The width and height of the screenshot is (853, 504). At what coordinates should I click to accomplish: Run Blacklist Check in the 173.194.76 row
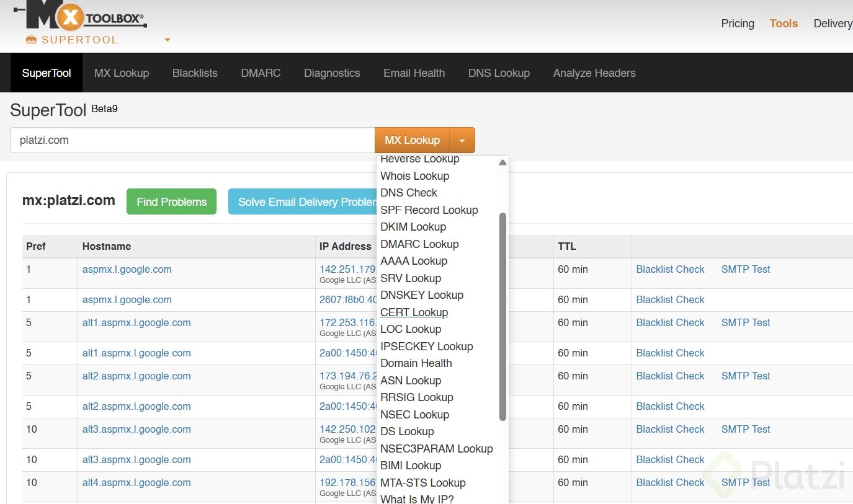coord(670,376)
